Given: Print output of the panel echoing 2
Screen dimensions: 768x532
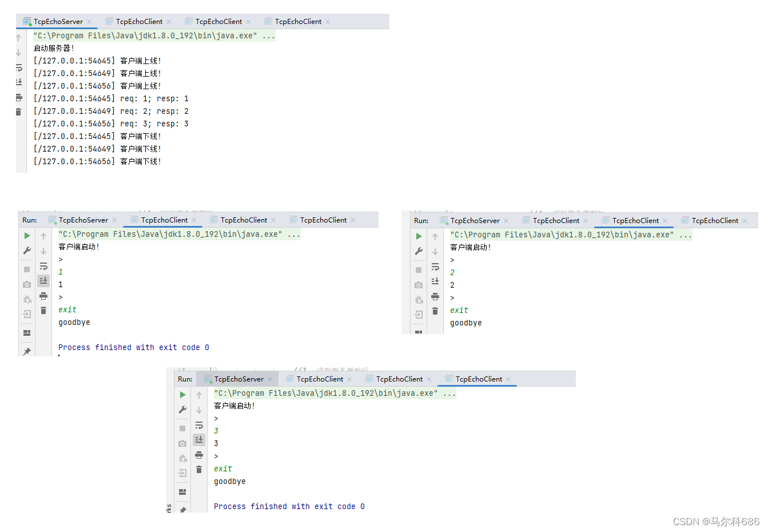Looking at the screenshot, I should [x=435, y=296].
